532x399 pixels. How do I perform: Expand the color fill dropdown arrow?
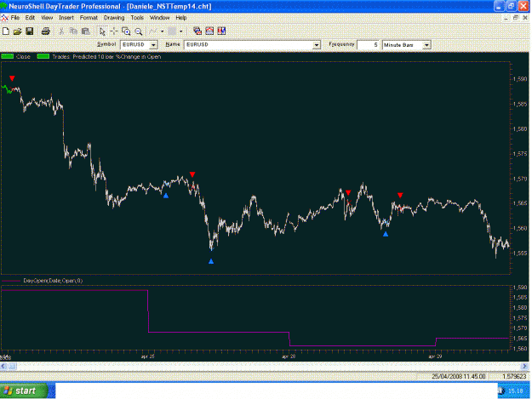click(181, 31)
